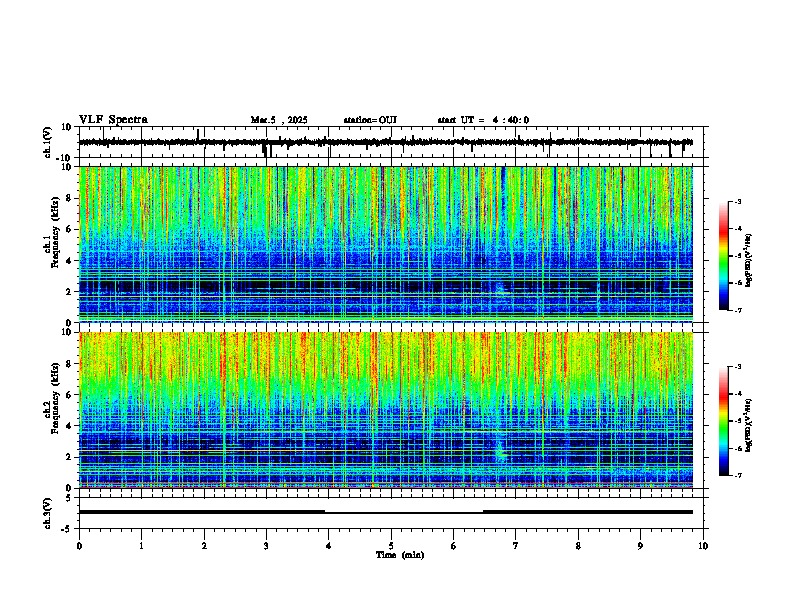Click inside the ch.2 spectrogram panel
The height and width of the screenshot is (612, 792).
(386, 410)
